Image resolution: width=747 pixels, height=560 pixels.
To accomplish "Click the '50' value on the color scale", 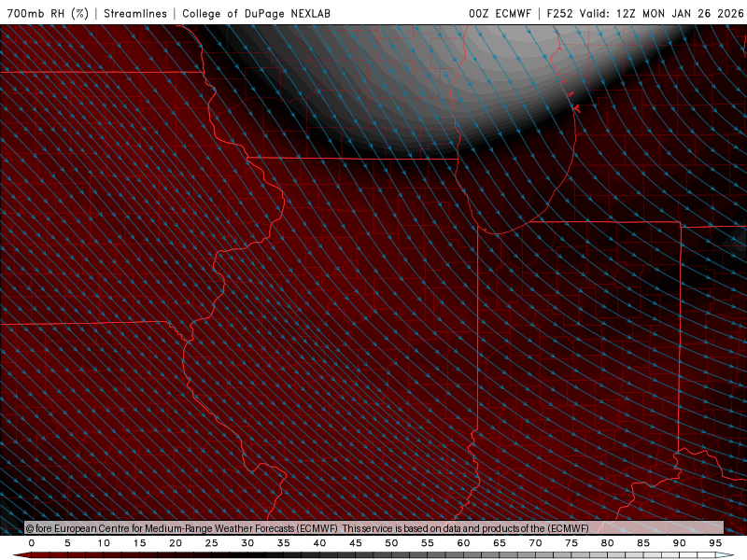I will click(391, 543).
